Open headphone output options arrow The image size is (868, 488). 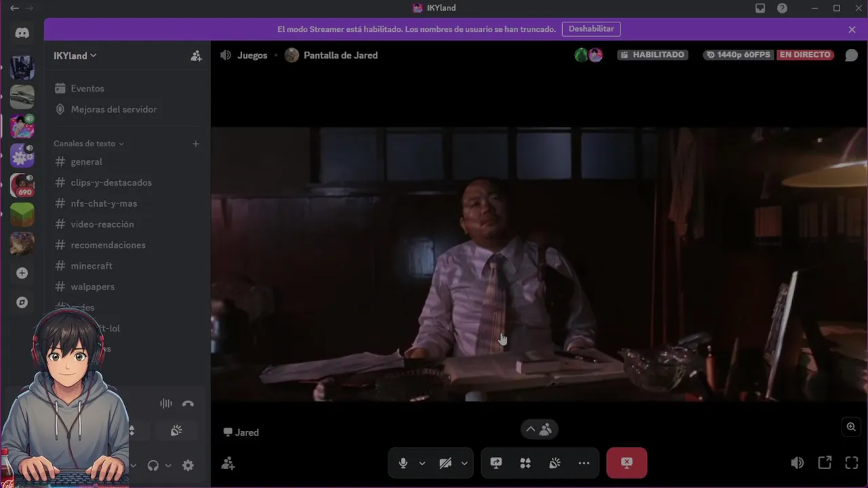point(168,465)
